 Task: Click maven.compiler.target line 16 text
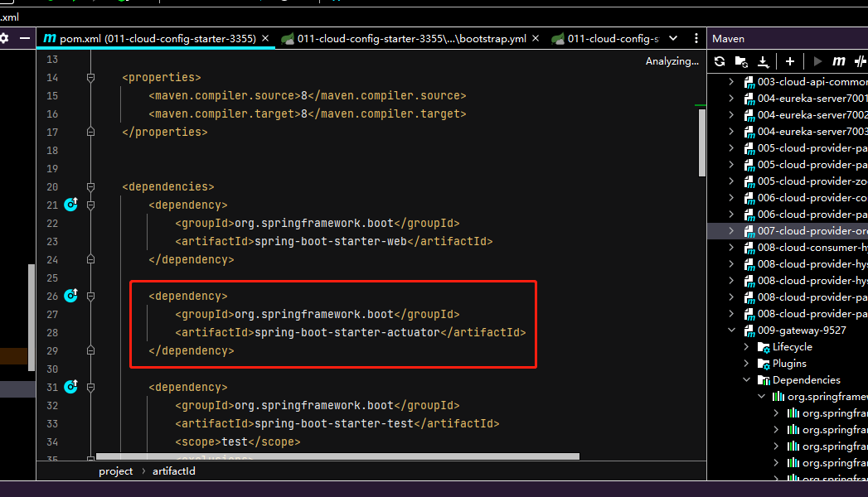(308, 113)
